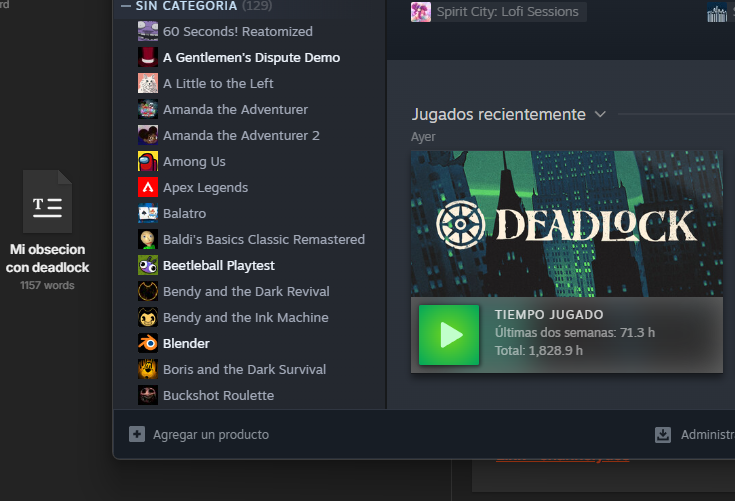
Task: Click the 60 Seconds! Reatomized game icon
Action: [148, 31]
